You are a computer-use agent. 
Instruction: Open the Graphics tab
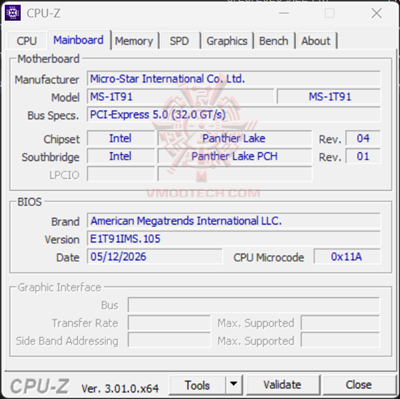coord(227,41)
